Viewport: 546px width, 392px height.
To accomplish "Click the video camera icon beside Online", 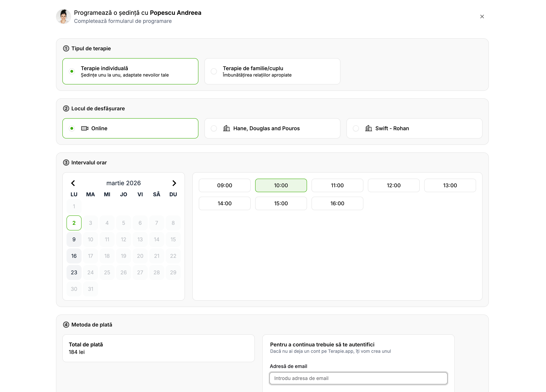I will [85, 128].
